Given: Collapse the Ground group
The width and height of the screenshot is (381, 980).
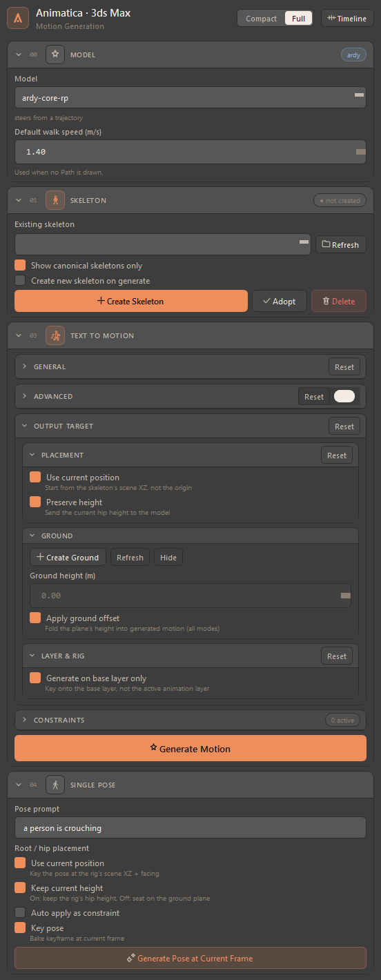Looking at the screenshot, I should click(x=32, y=536).
